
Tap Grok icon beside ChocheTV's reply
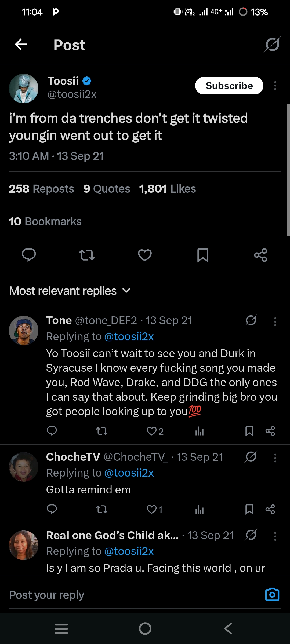click(x=251, y=457)
